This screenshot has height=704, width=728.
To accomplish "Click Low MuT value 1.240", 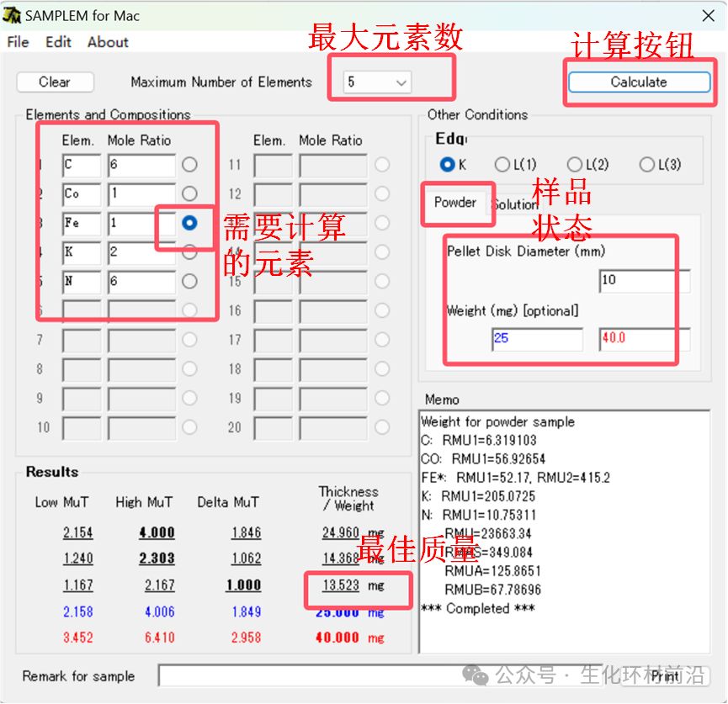I will [x=78, y=558].
